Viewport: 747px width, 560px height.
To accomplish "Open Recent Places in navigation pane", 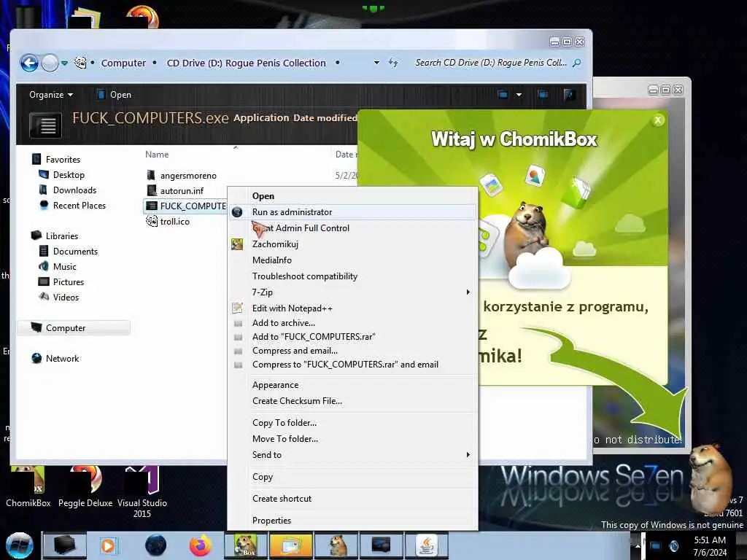I will (80, 205).
